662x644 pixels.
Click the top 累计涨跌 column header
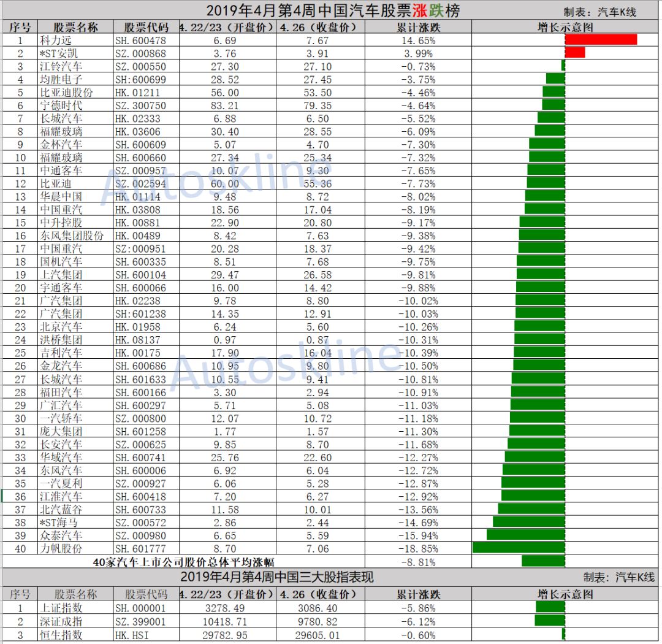click(x=418, y=28)
